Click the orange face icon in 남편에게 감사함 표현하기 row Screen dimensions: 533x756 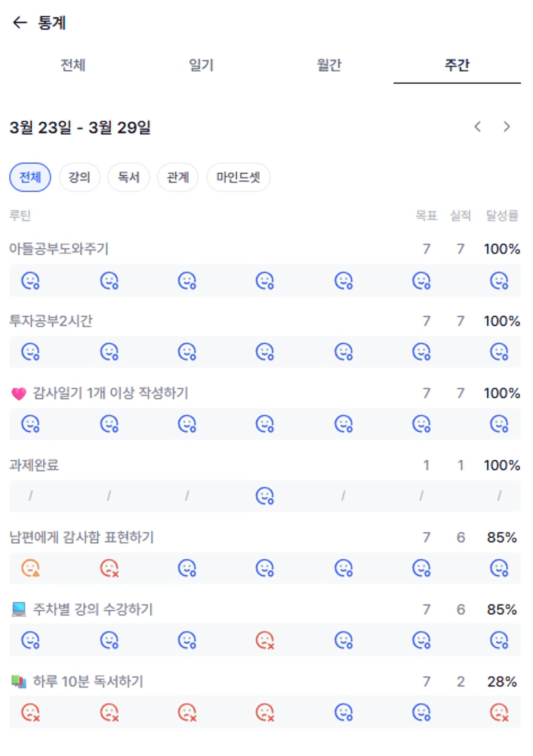30,568
